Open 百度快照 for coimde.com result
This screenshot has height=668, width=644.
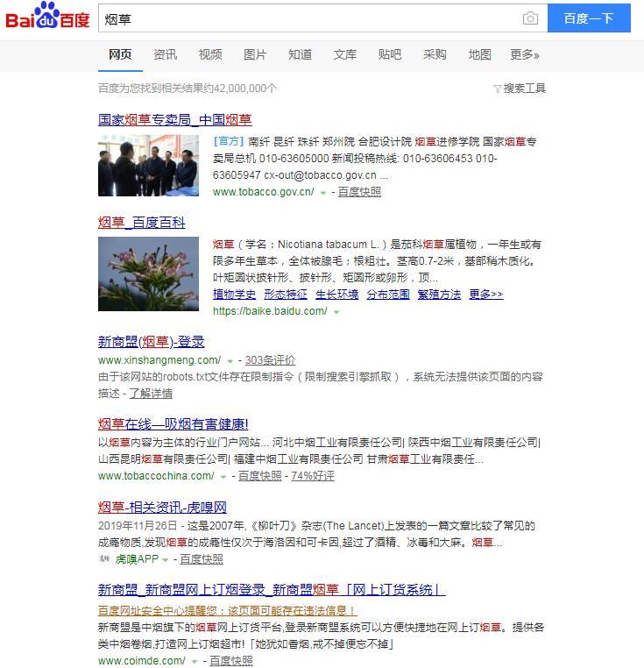coord(231,661)
